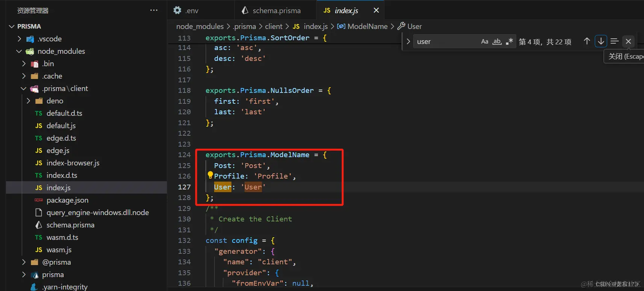Switch to the .env tab
The height and width of the screenshot is (291, 644).
tap(201, 11)
